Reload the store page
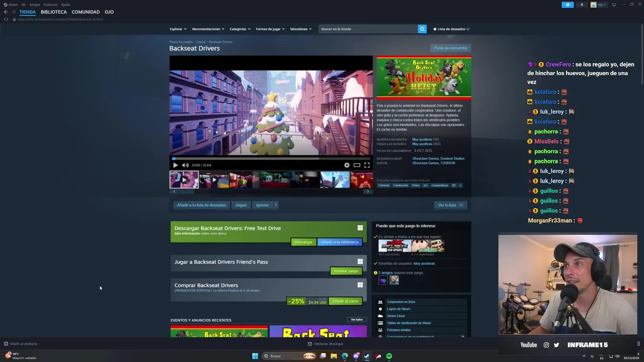The image size is (644, 362). click(x=6, y=19)
